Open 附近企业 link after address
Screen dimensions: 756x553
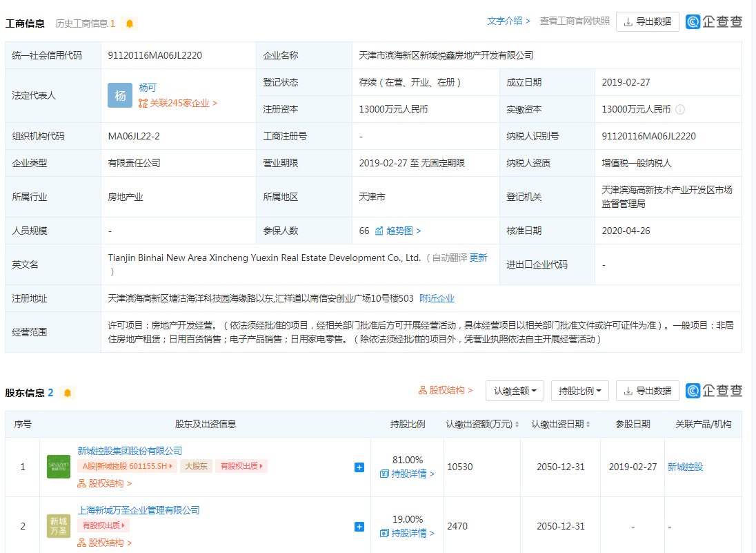click(437, 298)
